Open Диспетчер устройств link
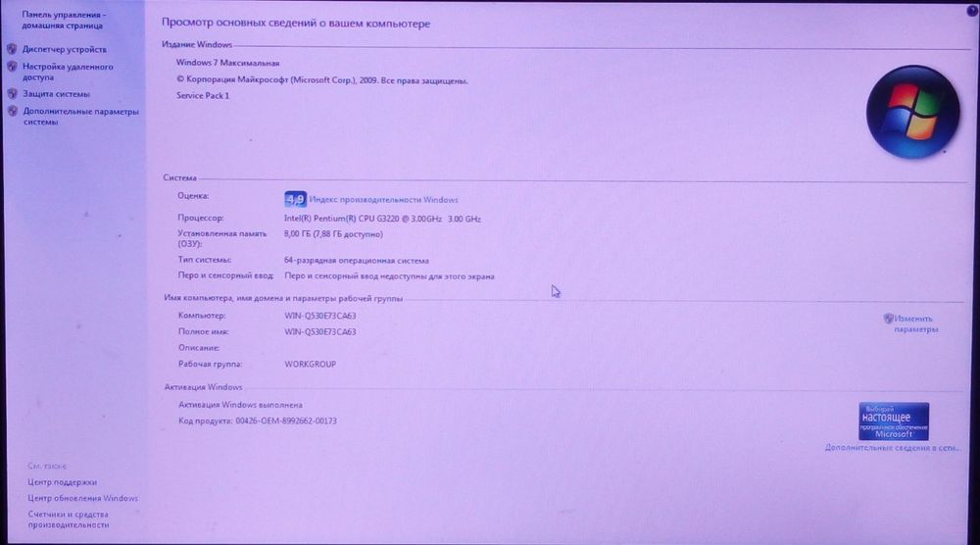Image resolution: width=980 pixels, height=545 pixels. tap(65, 49)
